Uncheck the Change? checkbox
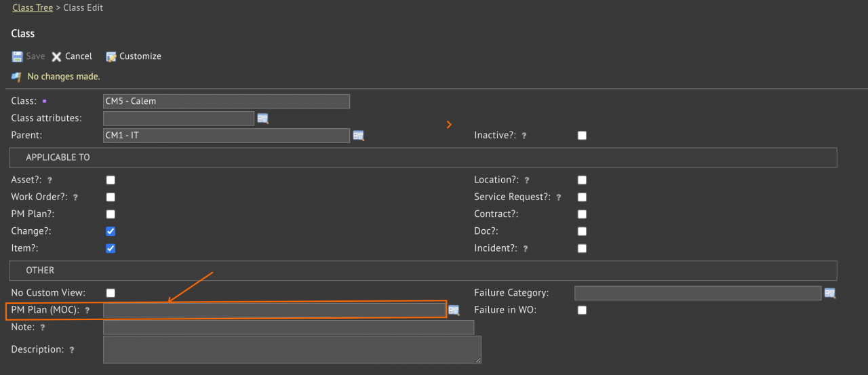The image size is (868, 375). click(x=111, y=231)
